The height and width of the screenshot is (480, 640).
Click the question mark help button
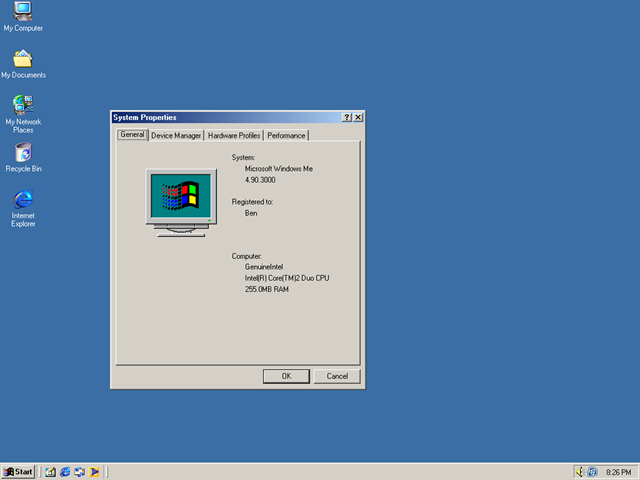(347, 117)
